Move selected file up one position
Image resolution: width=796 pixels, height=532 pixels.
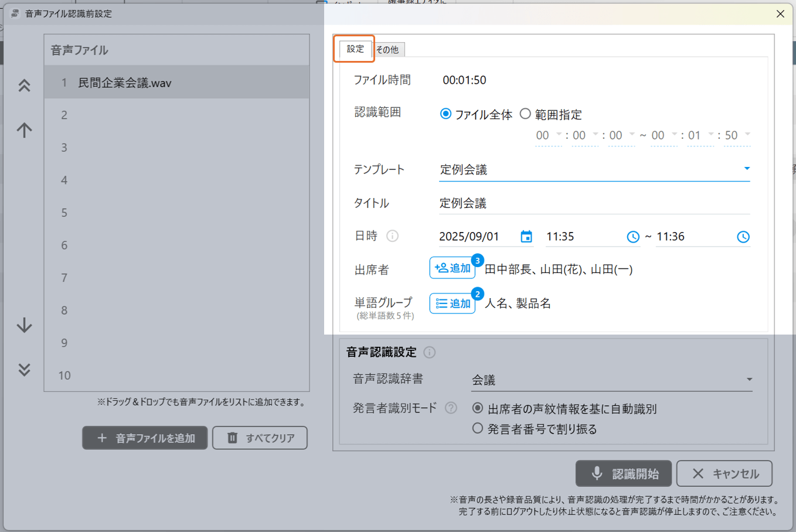click(x=24, y=129)
